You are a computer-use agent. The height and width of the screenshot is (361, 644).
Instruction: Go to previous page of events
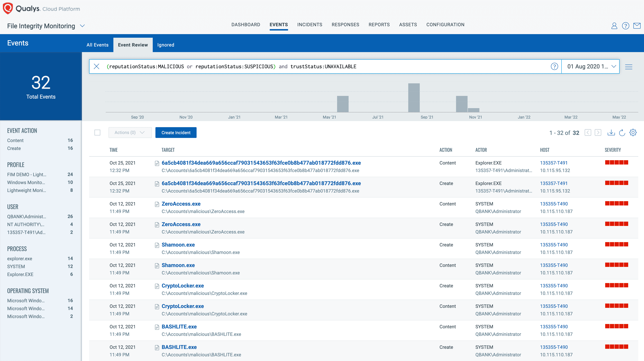coord(588,132)
